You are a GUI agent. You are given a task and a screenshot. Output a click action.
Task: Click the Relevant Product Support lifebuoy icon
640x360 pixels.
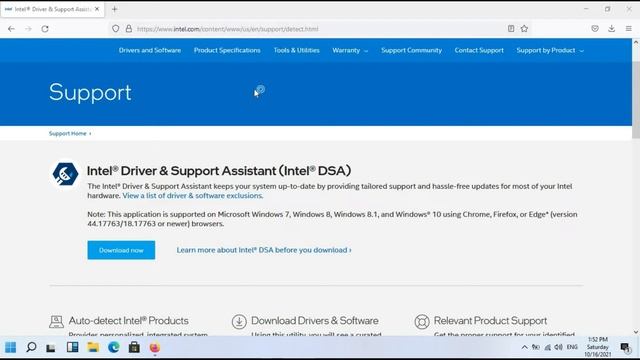click(x=422, y=322)
